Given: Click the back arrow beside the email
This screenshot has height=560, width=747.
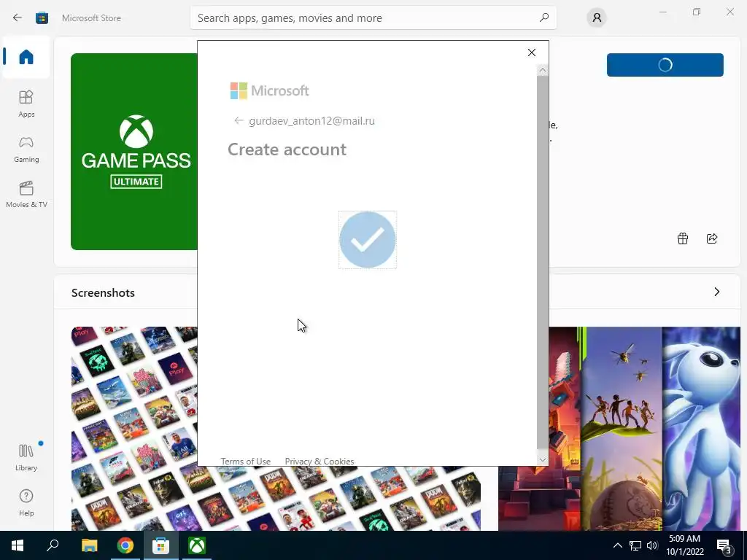Looking at the screenshot, I should coord(239,120).
